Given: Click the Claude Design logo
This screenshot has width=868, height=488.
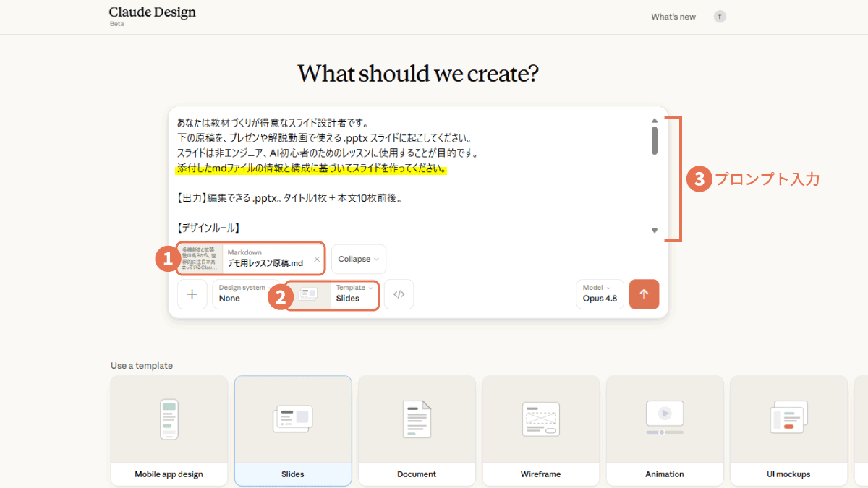Looking at the screenshot, I should point(152,12).
